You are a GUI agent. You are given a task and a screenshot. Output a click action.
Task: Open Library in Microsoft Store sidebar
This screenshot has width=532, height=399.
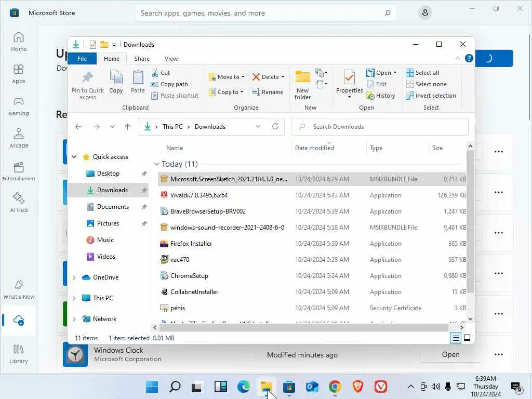19,354
